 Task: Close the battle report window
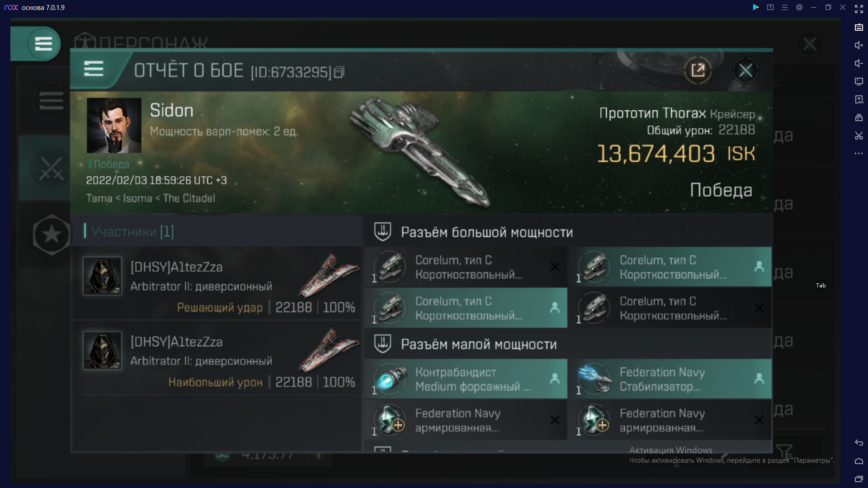(x=746, y=70)
